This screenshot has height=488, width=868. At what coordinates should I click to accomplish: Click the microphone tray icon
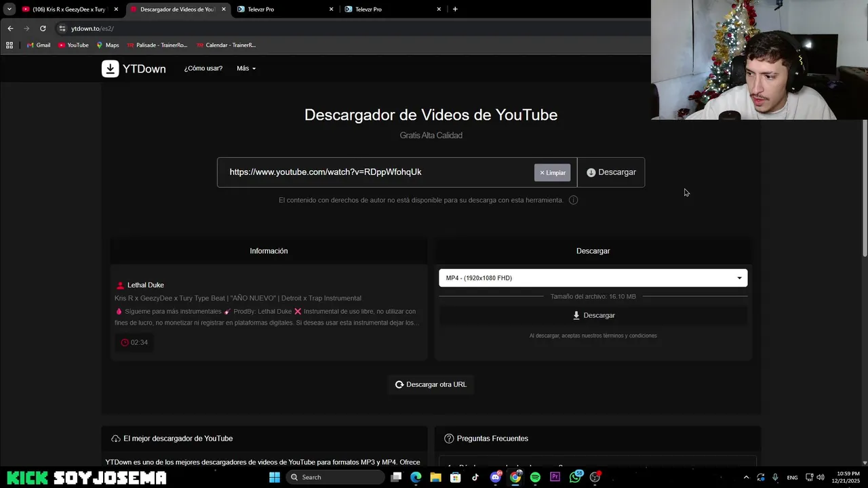click(x=775, y=477)
